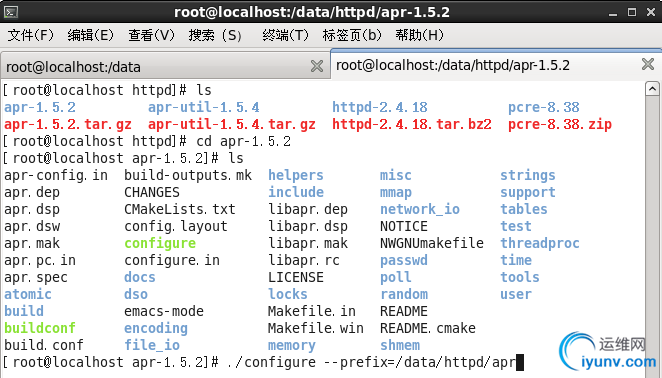Click the strings directory name
Image resolution: width=662 pixels, height=378 pixels.
tap(528, 175)
